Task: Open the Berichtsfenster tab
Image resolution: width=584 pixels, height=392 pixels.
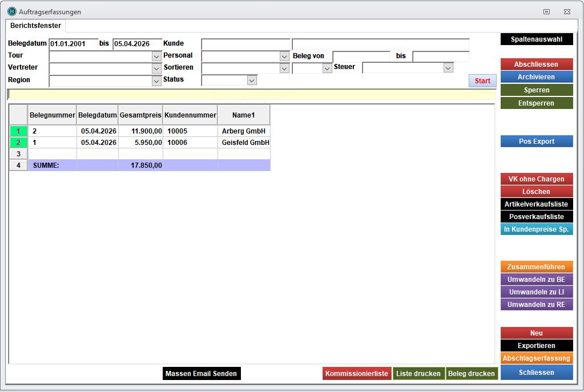Action: (35, 26)
